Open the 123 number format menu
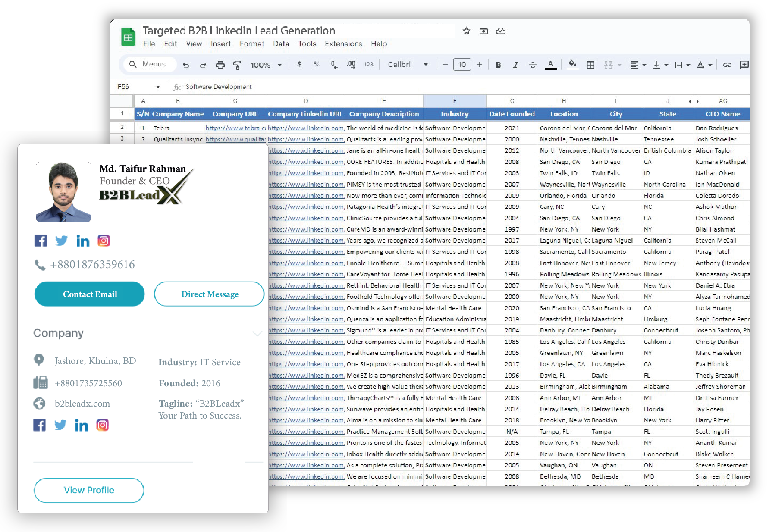The width and height of the screenshot is (769, 532). click(x=368, y=64)
